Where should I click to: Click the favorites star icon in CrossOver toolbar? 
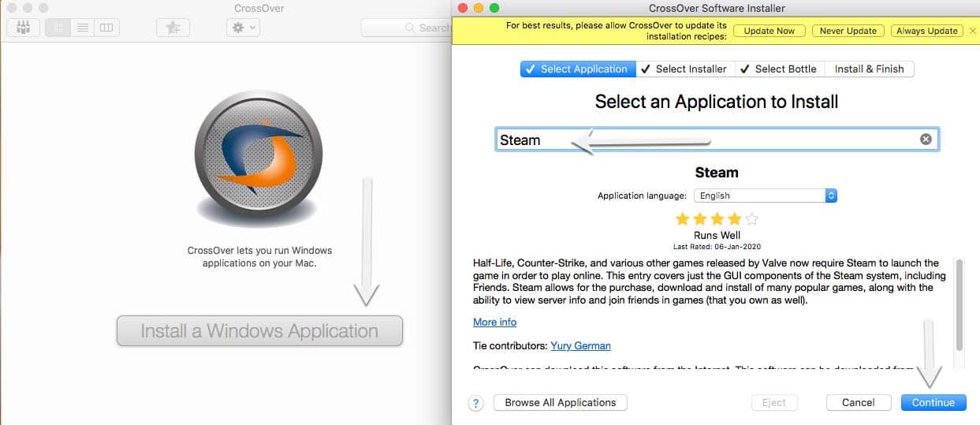tap(173, 28)
